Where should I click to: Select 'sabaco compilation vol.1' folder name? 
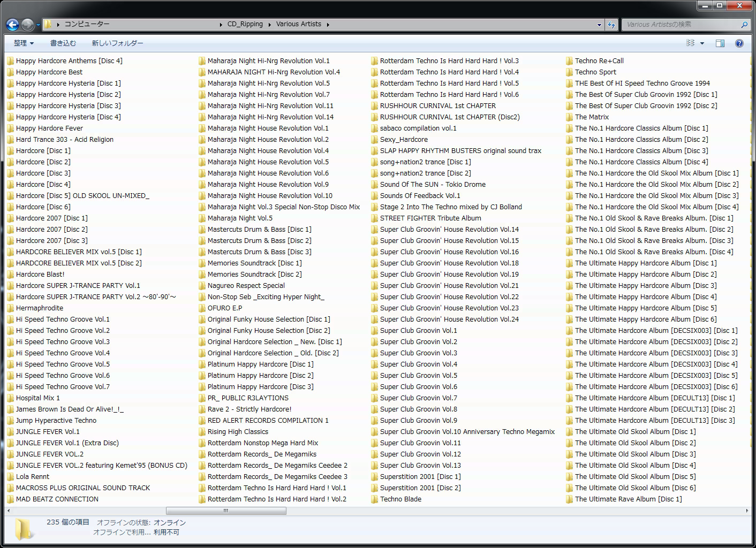(418, 128)
